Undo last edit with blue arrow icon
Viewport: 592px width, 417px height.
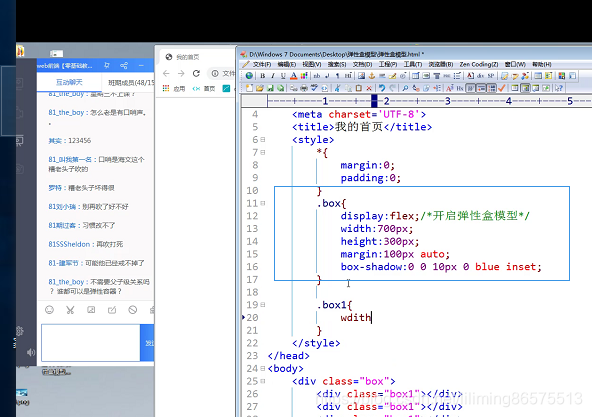(382, 88)
